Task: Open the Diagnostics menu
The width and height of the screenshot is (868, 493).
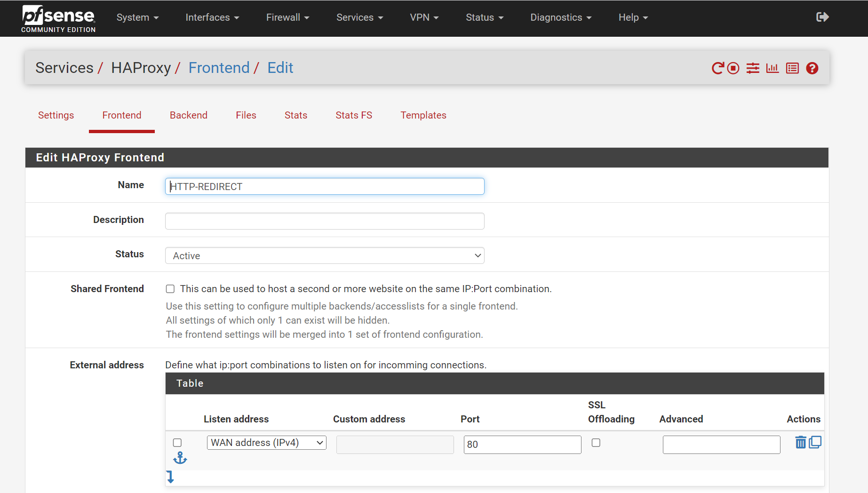Action: point(561,17)
